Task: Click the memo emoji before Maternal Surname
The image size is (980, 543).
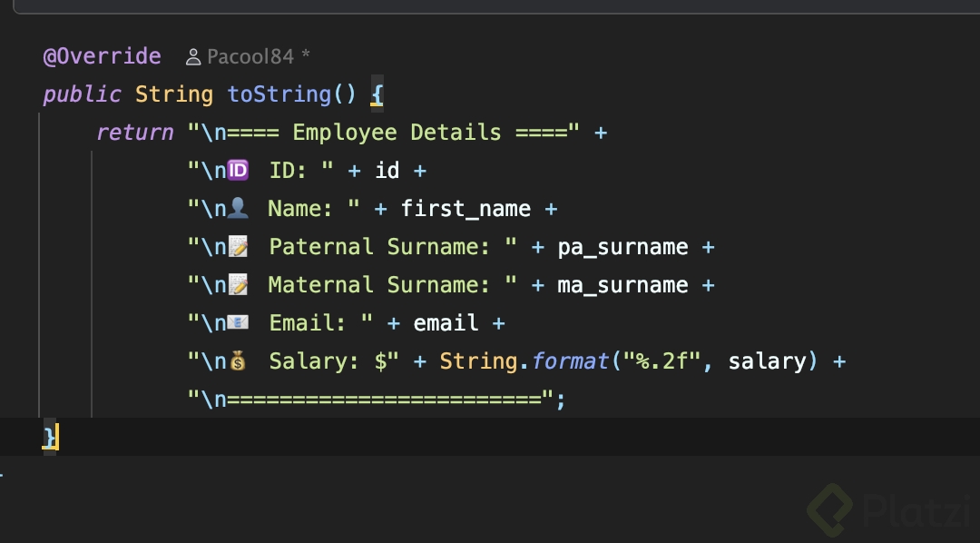Action: [238, 284]
